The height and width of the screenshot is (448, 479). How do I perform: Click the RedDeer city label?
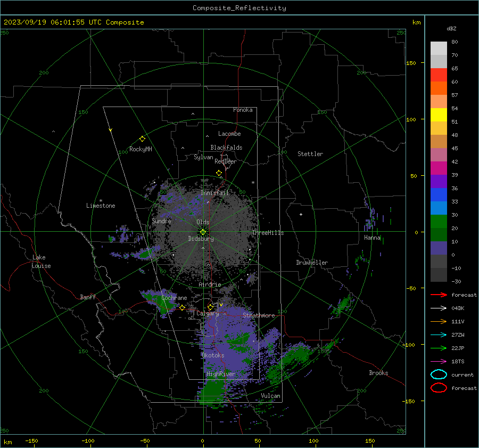pyautogui.click(x=226, y=161)
